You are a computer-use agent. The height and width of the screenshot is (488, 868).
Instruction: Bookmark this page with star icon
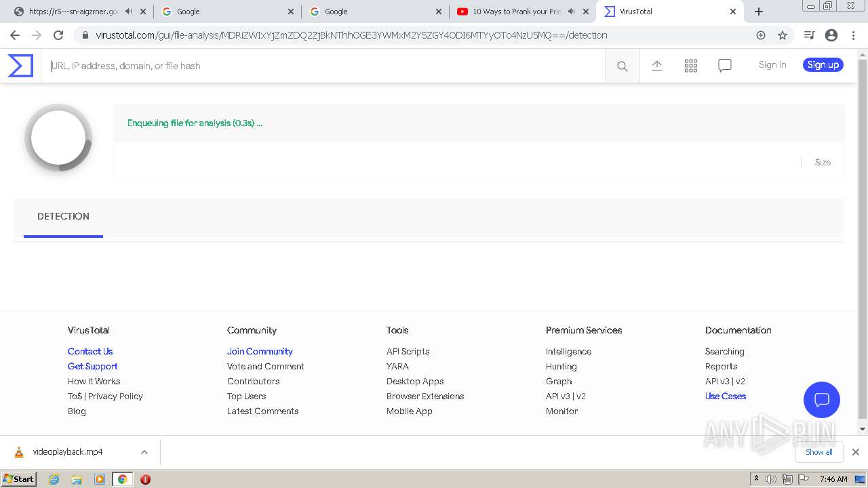tap(783, 35)
